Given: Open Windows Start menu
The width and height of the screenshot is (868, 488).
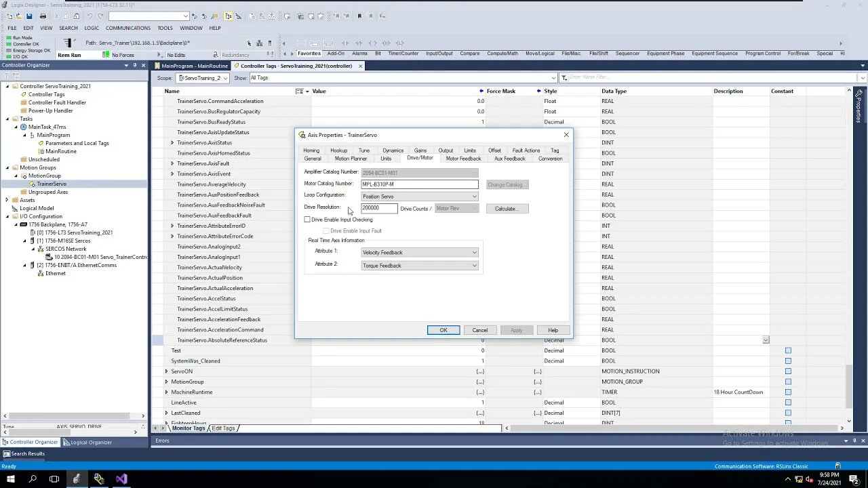Looking at the screenshot, I should [11, 479].
